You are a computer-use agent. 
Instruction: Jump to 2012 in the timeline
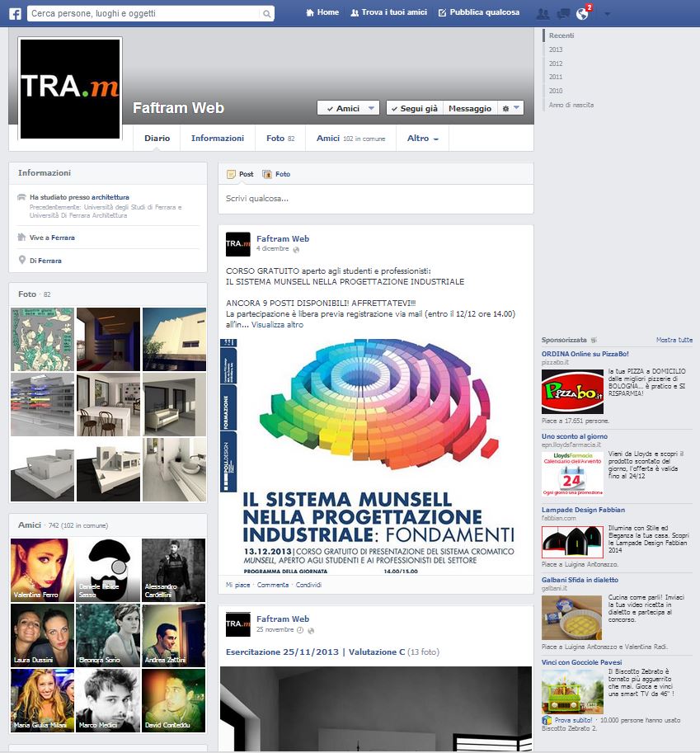[556, 64]
